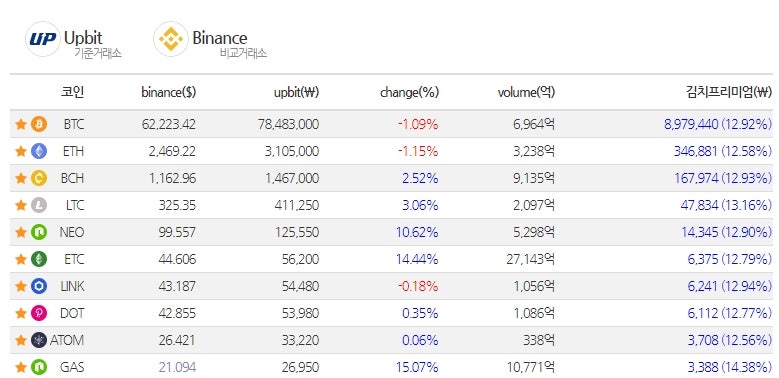
Task: Open the BCH coin row label
Action: 73,178
